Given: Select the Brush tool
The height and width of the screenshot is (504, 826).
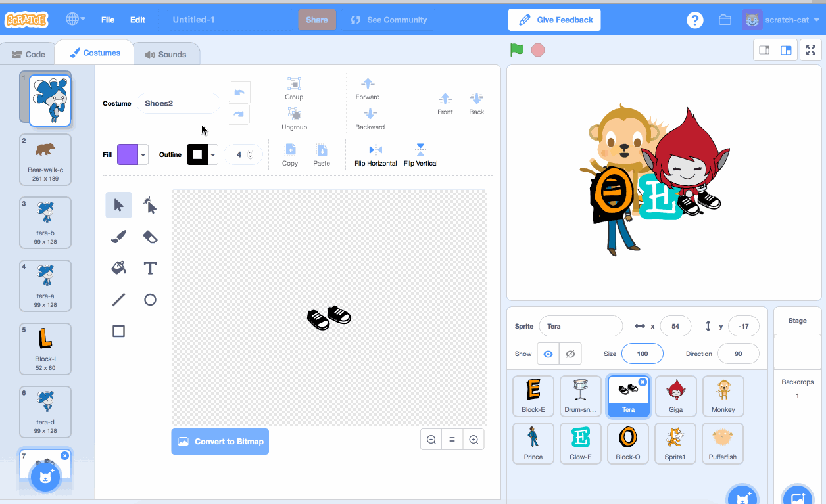Looking at the screenshot, I should [x=118, y=237].
